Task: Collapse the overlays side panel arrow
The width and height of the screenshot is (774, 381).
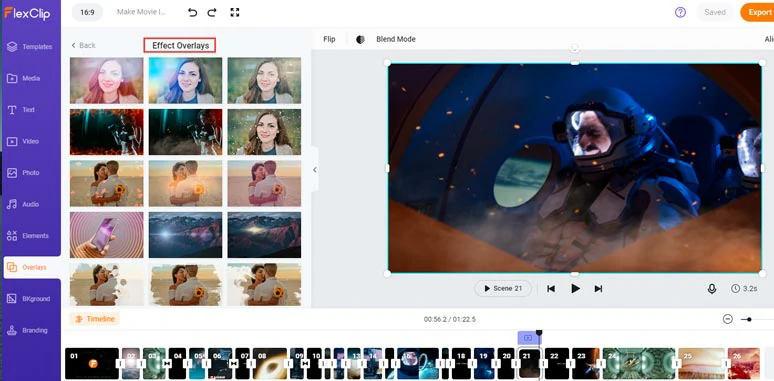Action: click(x=314, y=169)
